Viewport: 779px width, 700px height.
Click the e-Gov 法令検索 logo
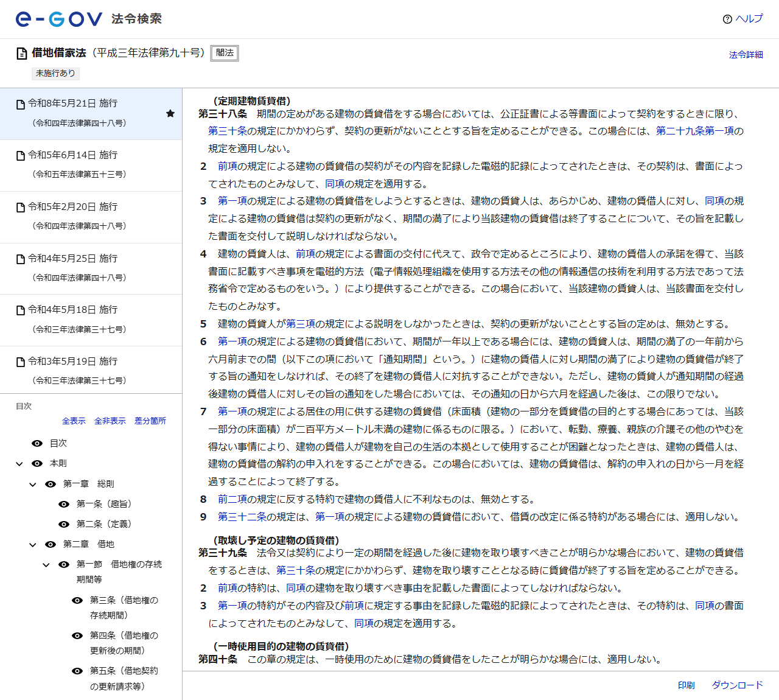click(88, 19)
